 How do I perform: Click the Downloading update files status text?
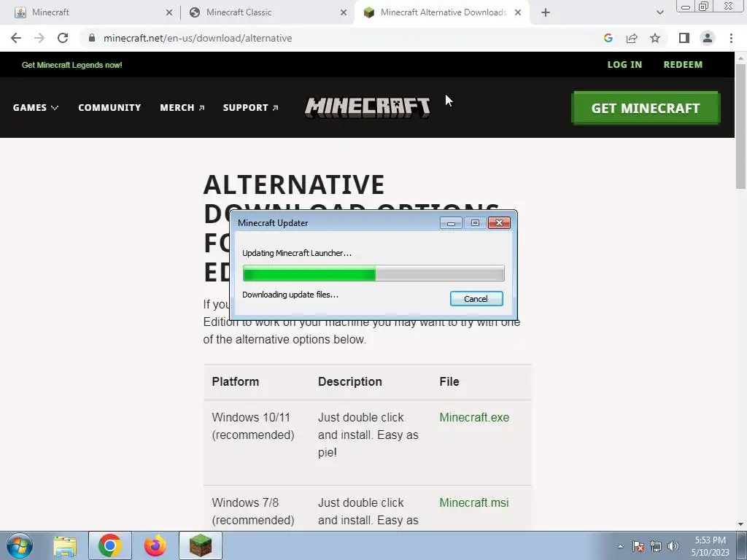290,295
